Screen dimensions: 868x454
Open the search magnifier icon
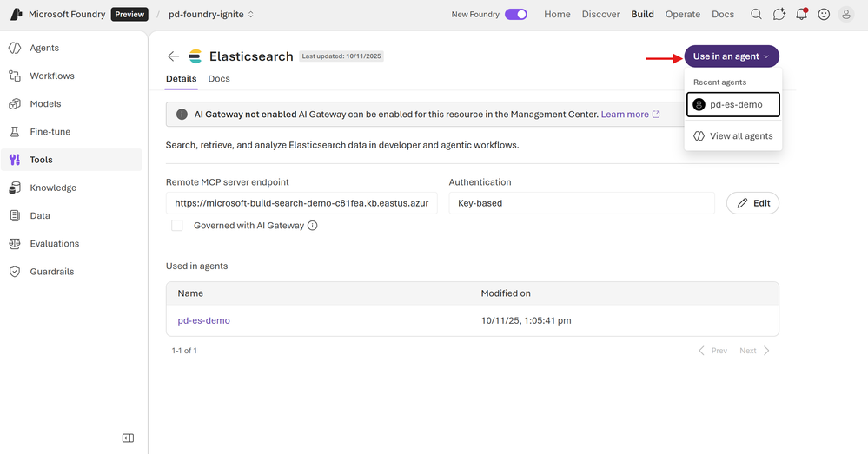point(756,15)
